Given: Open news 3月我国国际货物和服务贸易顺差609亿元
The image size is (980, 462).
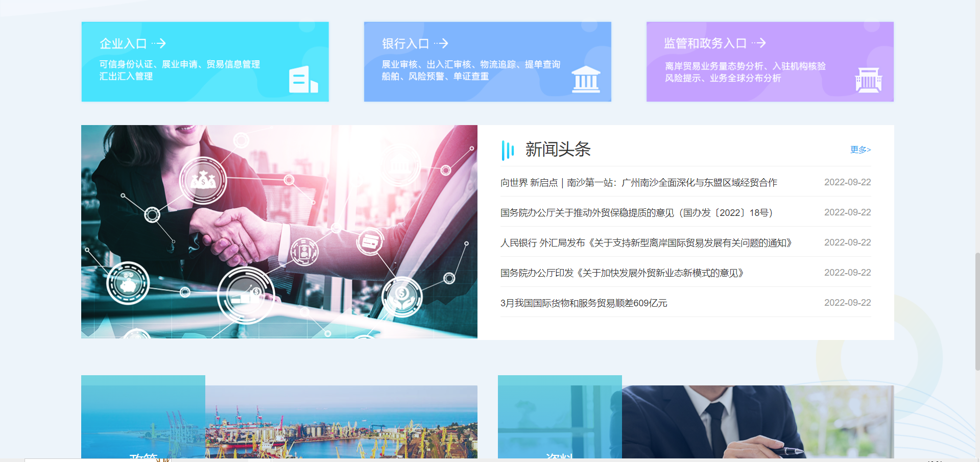Looking at the screenshot, I should click(584, 303).
